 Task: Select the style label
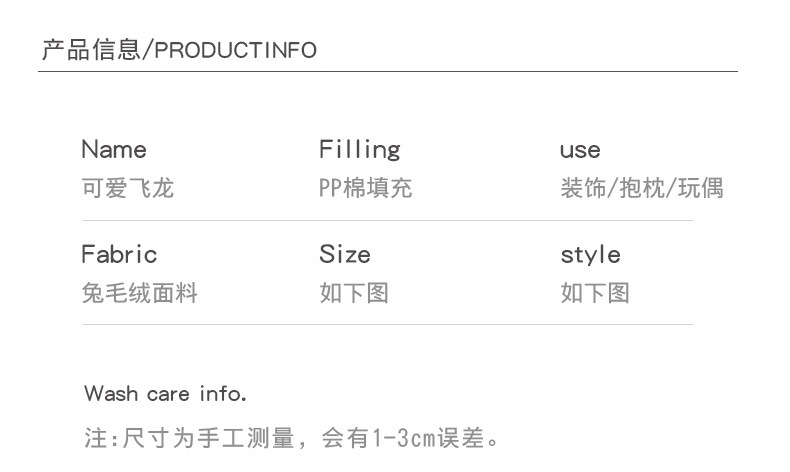590,254
